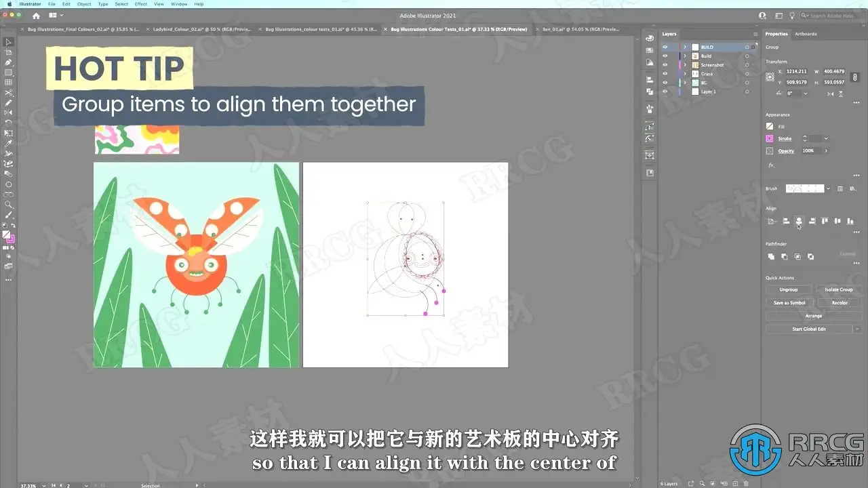Open Brush definition dropdown
868x488 pixels.
(x=828, y=188)
